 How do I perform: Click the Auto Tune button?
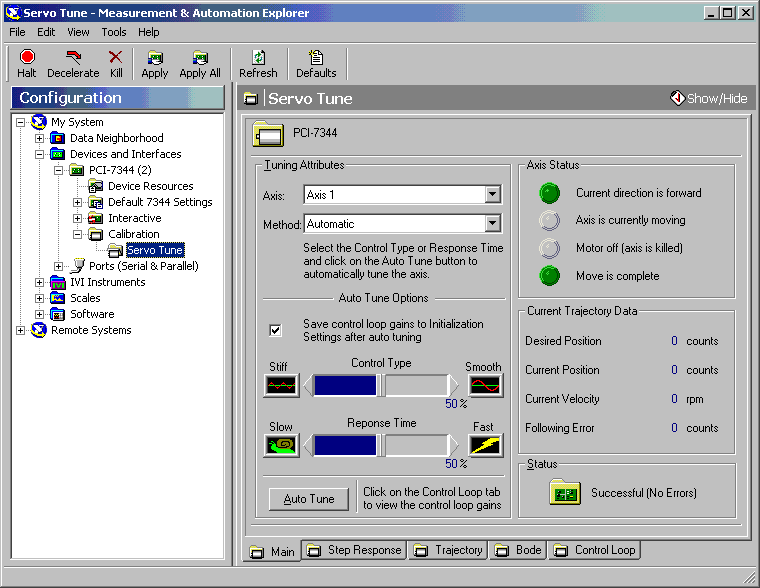pos(309,499)
